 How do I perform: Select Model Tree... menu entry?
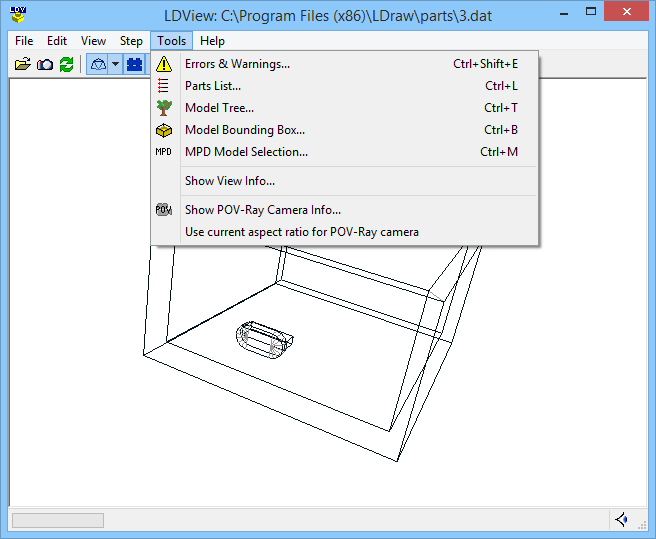tap(344, 108)
